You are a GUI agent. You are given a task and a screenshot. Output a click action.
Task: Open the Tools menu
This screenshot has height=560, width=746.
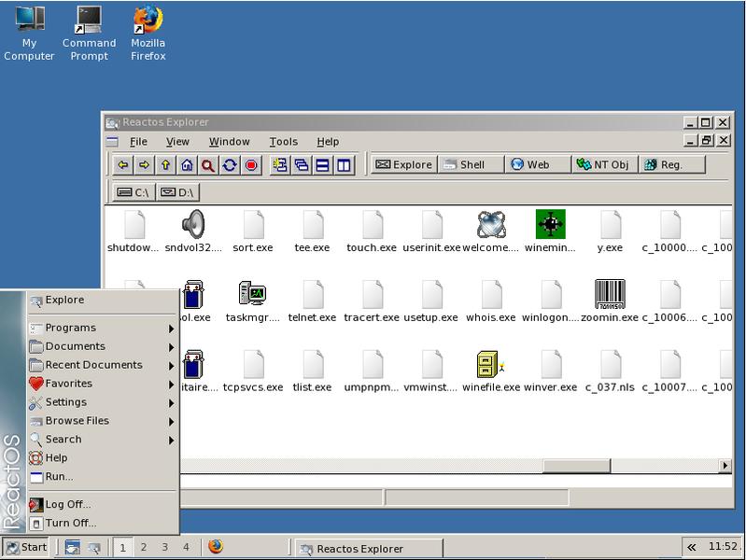coord(283,142)
